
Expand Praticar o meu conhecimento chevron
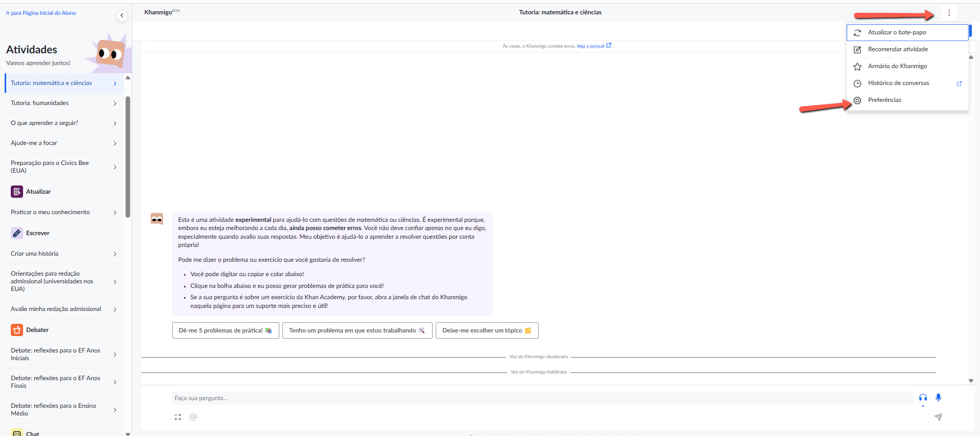click(115, 213)
